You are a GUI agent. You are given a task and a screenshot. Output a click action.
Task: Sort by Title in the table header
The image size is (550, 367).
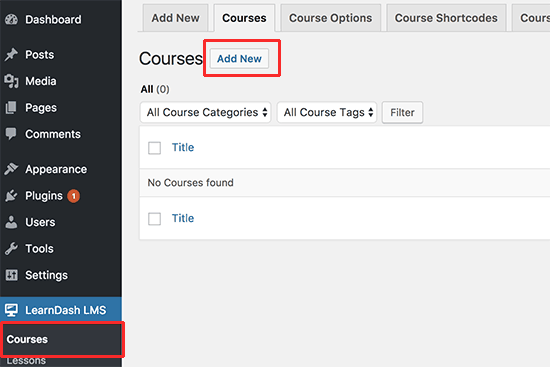pos(183,147)
